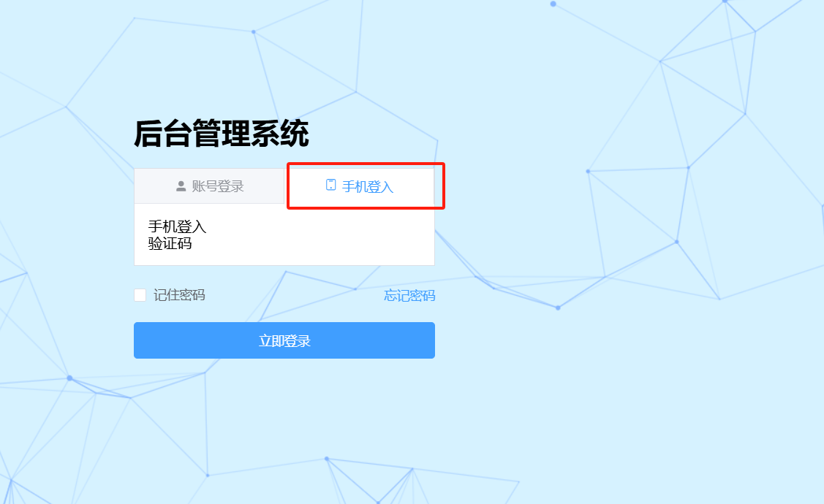Enable the 记住密码 checkbox

click(x=140, y=295)
